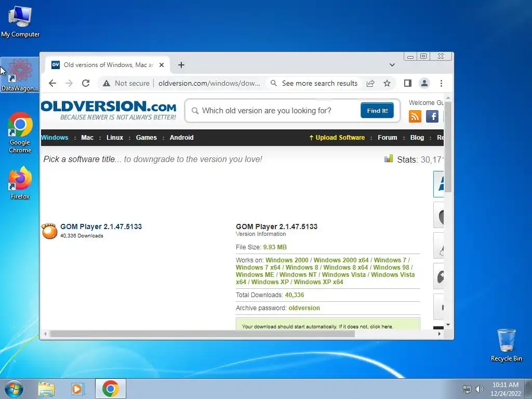This screenshot has width=532, height=399.
Task: Click the vertical scrollbar thumb
Action: coord(448,147)
